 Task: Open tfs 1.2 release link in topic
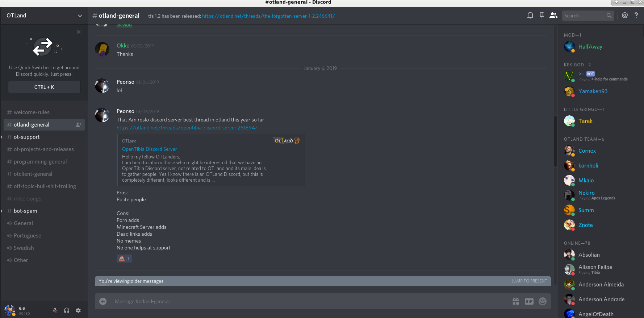point(268,16)
